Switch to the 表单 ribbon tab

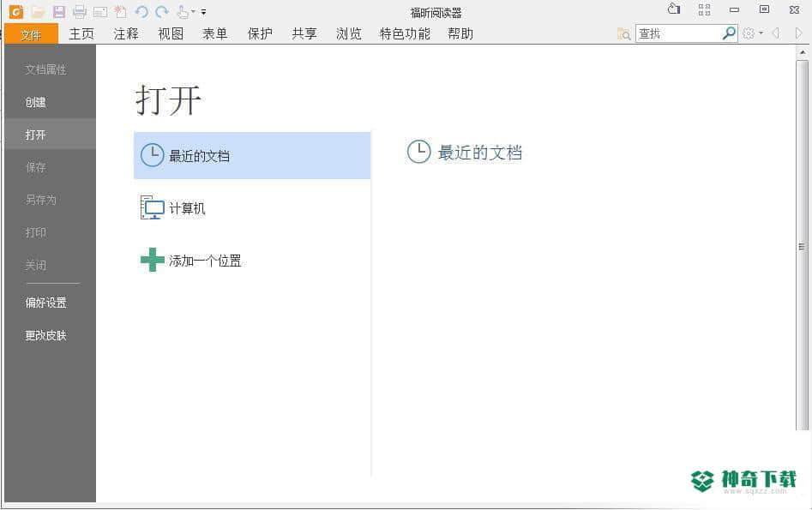(215, 33)
